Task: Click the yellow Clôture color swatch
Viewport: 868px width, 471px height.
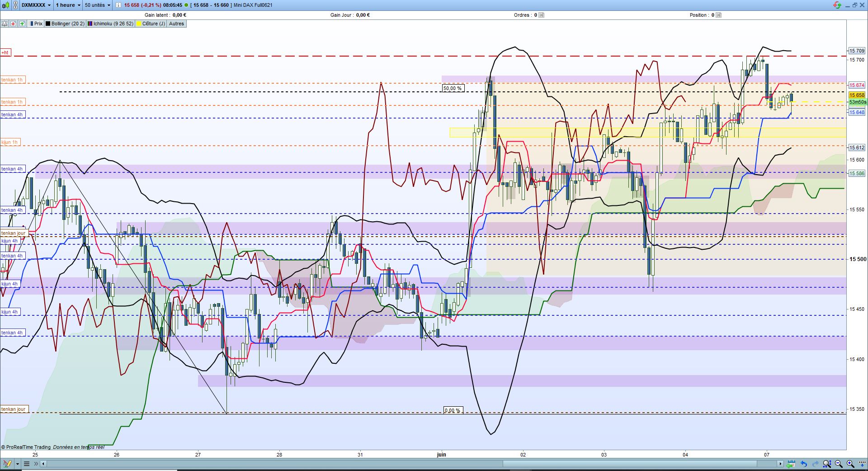Action: pos(139,24)
